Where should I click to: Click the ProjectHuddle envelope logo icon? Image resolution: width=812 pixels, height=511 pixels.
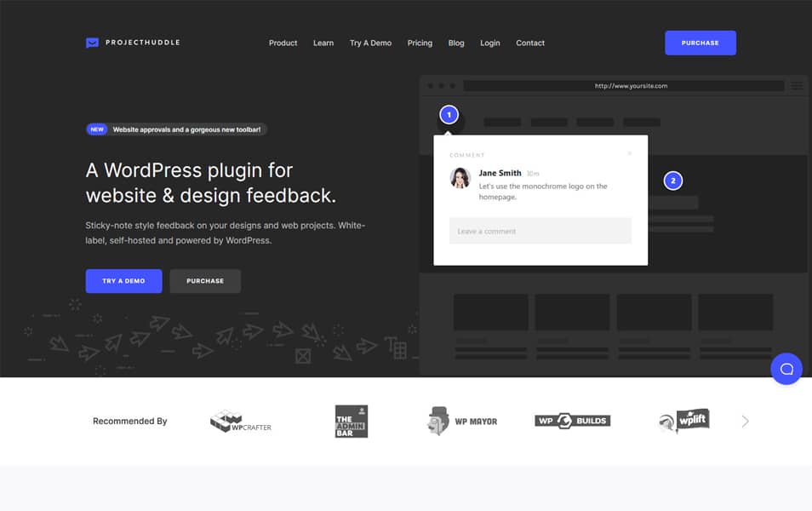point(92,42)
